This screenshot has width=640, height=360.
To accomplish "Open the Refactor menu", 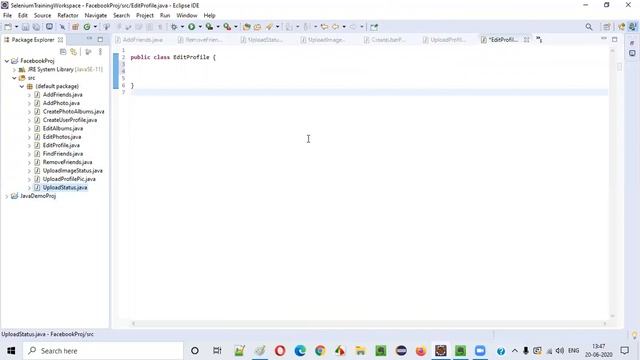I will [x=68, y=16].
